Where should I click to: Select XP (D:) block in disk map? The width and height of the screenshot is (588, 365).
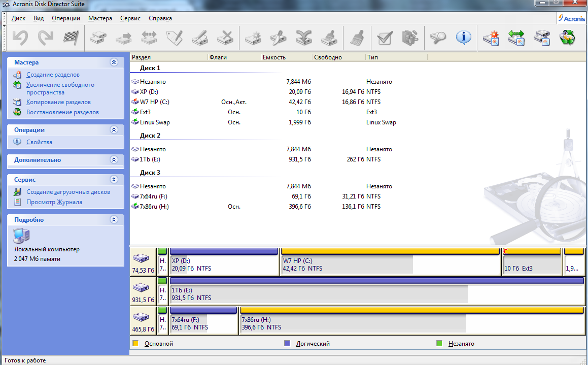pos(224,261)
